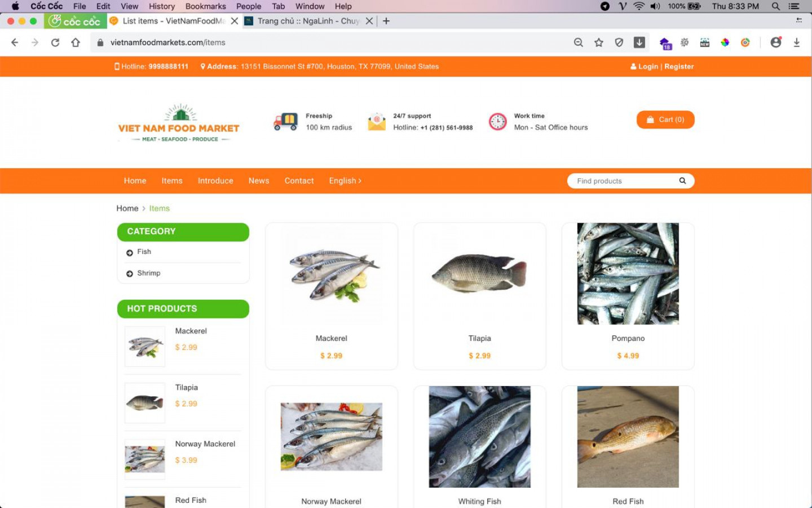
Task: Select the Shrimp category
Action: (148, 273)
